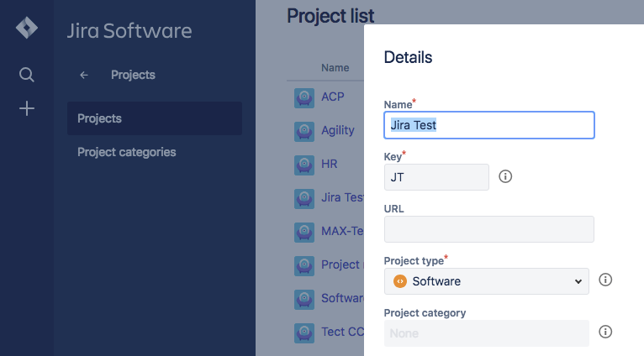Open the Project category dropdown
The height and width of the screenshot is (356, 644).
pyautogui.click(x=487, y=333)
